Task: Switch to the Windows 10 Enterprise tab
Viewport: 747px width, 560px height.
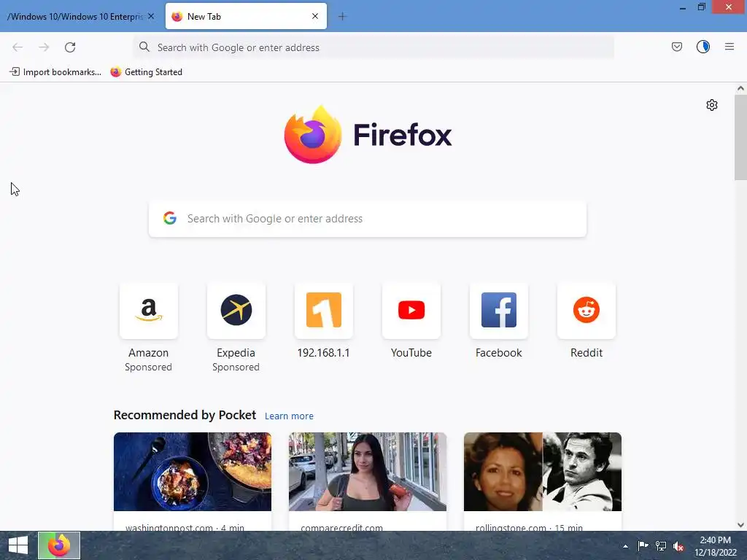Action: point(76,17)
